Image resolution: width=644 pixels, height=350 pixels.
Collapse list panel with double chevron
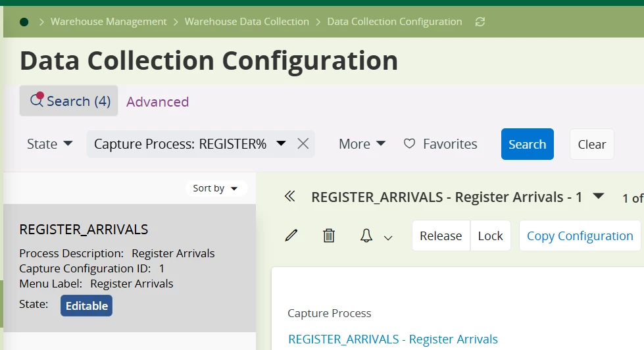(289, 197)
